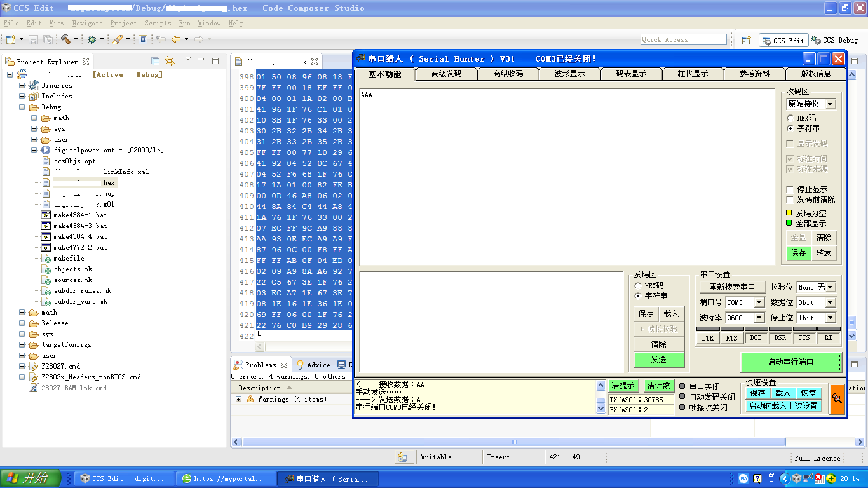The width and height of the screenshot is (868, 488).
Task: Click the 自动发码关闭 indicator
Action: point(682,396)
